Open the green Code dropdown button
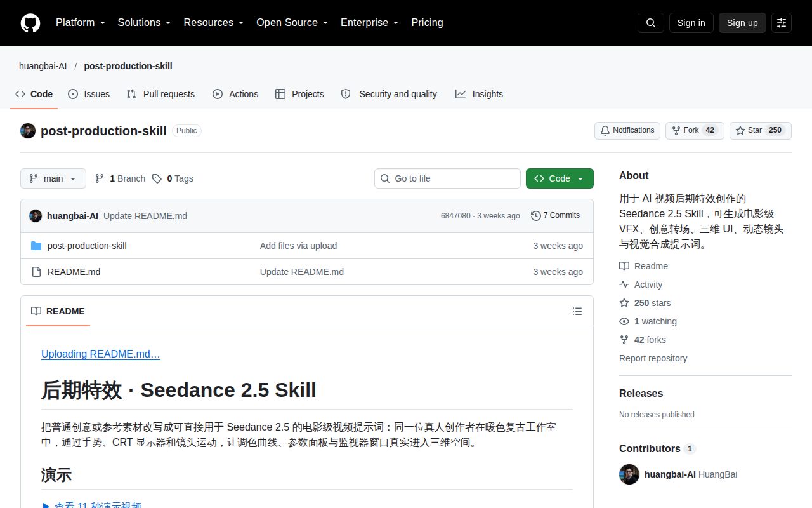Image resolution: width=812 pixels, height=508 pixels. (560, 178)
